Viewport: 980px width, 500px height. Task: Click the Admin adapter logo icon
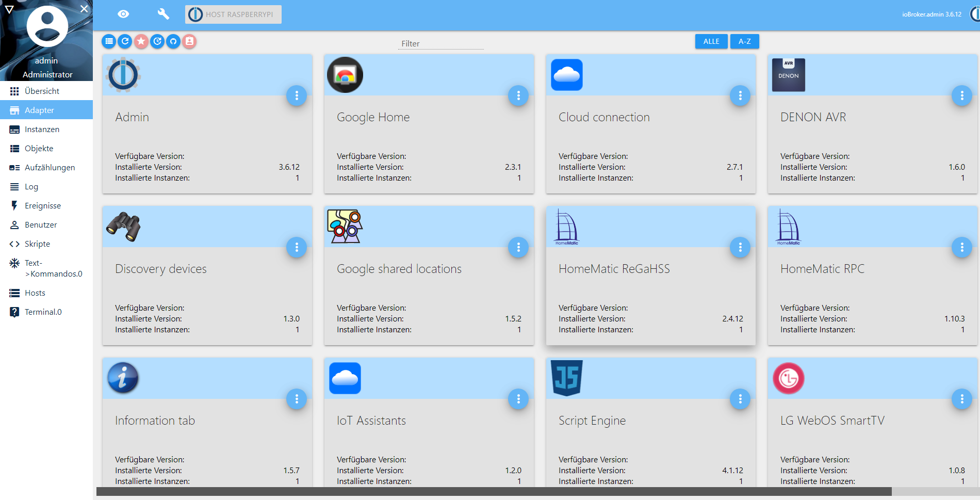click(123, 75)
